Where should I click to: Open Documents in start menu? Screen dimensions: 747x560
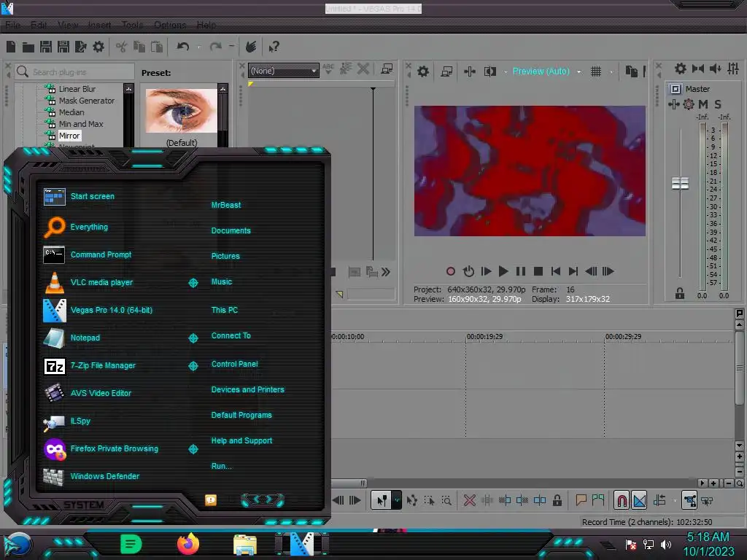tap(231, 230)
